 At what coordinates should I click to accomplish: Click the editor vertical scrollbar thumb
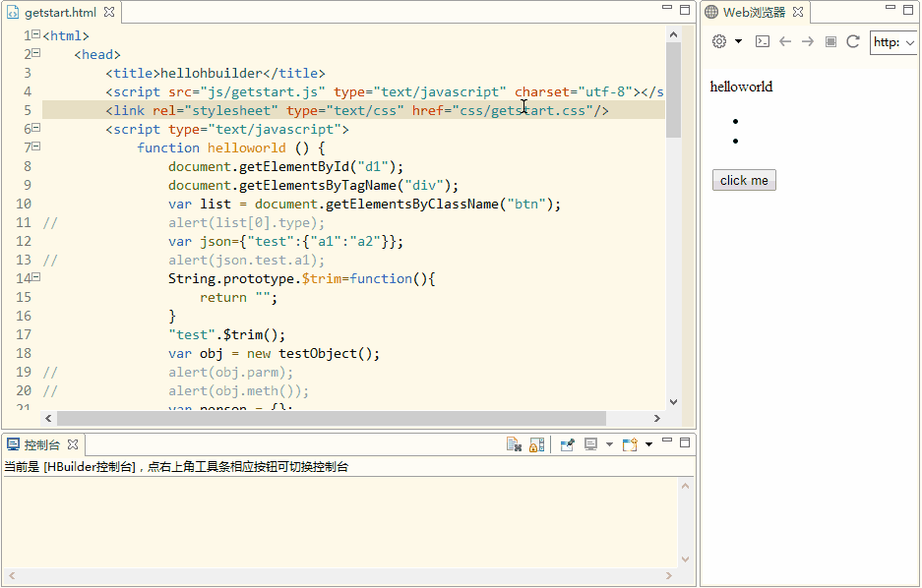point(673,89)
